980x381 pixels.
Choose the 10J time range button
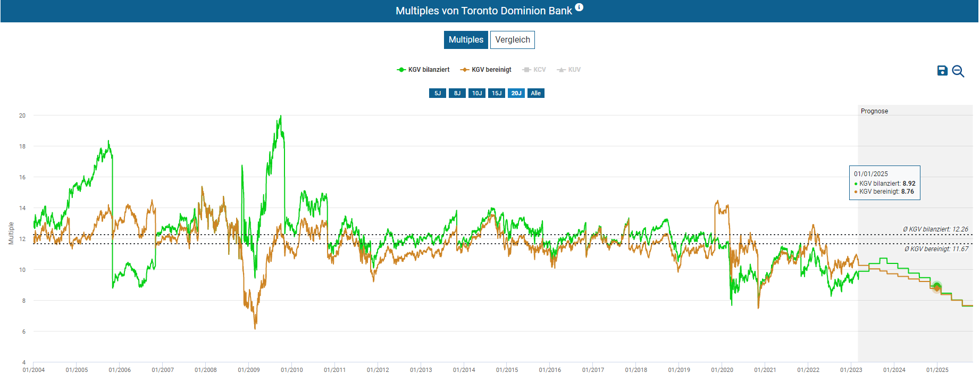pos(476,93)
